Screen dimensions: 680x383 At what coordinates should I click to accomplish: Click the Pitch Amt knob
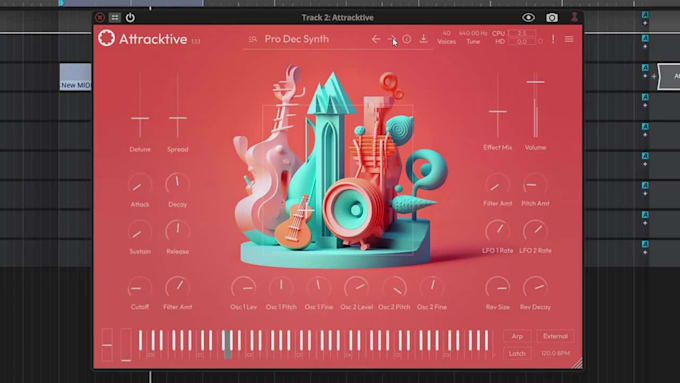(535, 184)
